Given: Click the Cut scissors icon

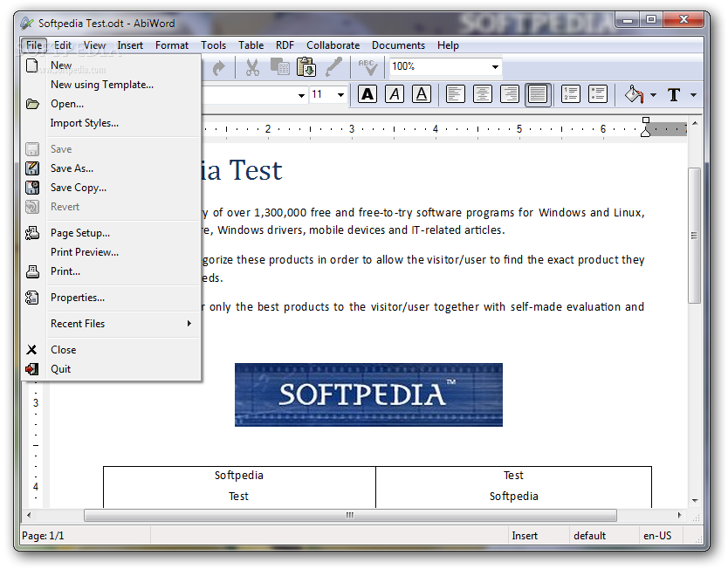Looking at the screenshot, I should point(252,67).
